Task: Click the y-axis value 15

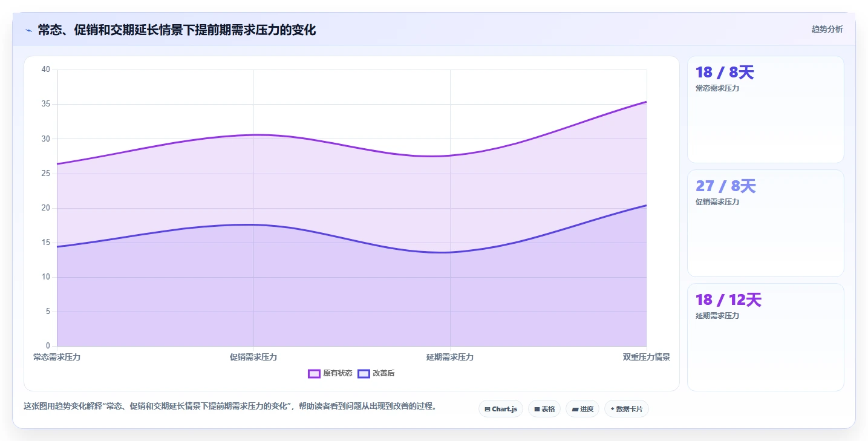Action: 46,243
